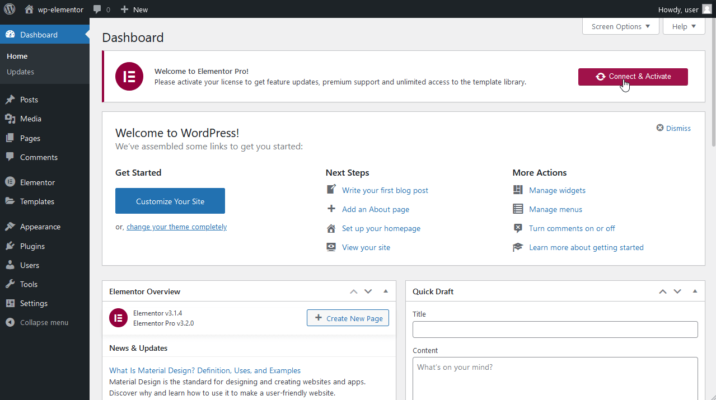Viewport: 716px width, 400px height.
Task: Expand the Help dropdown tab
Action: [x=683, y=27]
